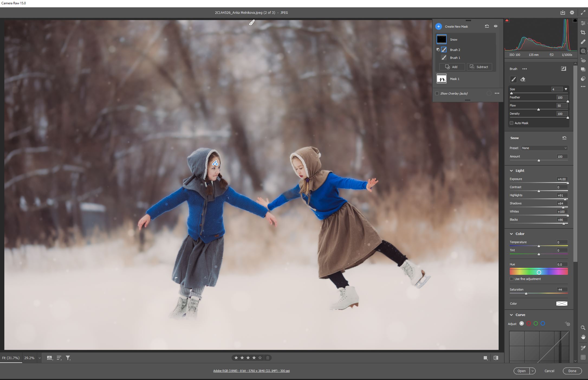Select the Healing brush tool
Viewport: 588px width, 380px height.
click(583, 42)
